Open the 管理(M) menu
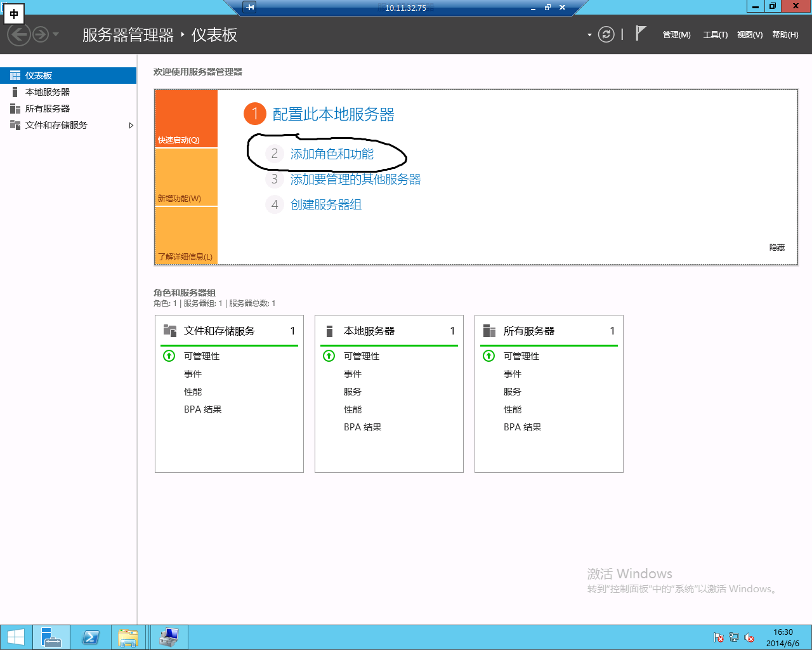Viewport: 812px width, 650px height. 676,35
